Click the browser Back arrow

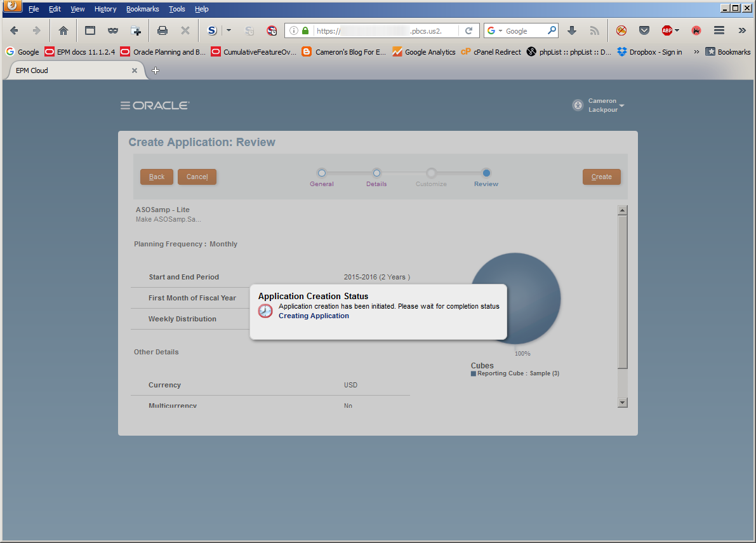(14, 30)
